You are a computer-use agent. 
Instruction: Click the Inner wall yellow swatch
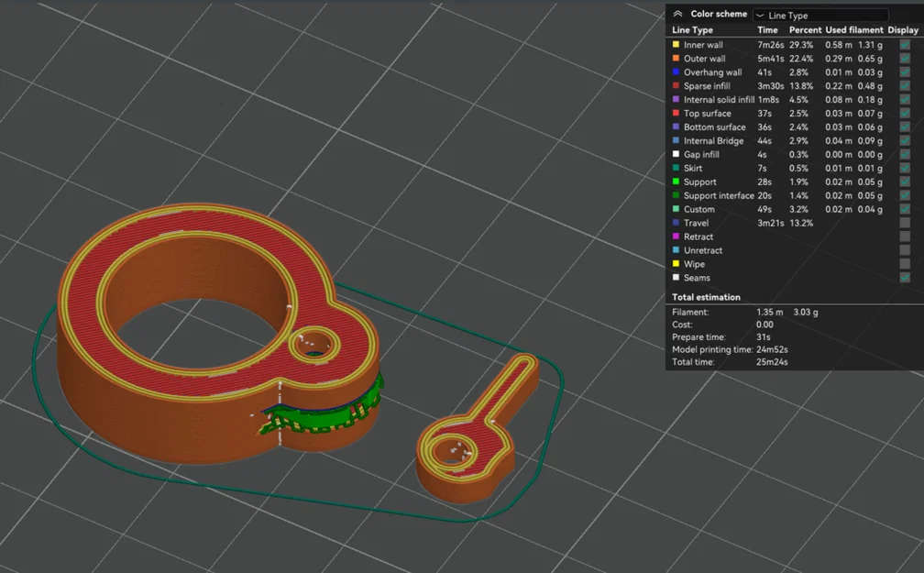[x=676, y=44]
